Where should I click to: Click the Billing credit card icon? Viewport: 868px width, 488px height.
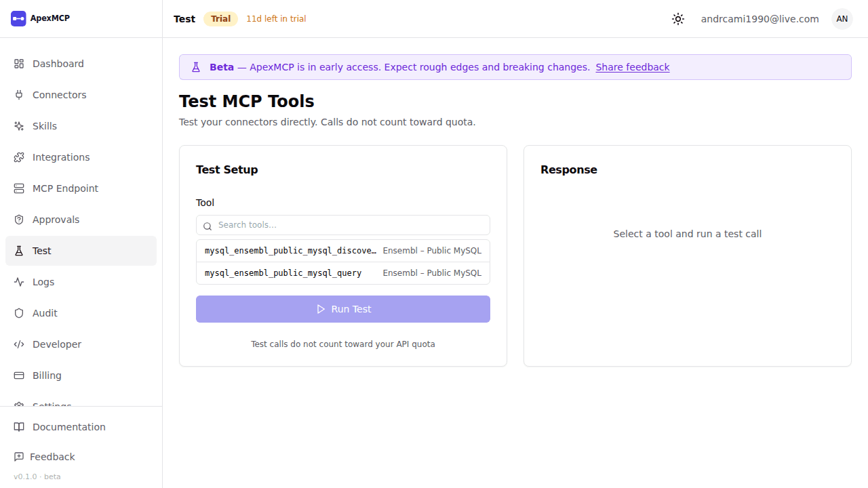coord(19,375)
